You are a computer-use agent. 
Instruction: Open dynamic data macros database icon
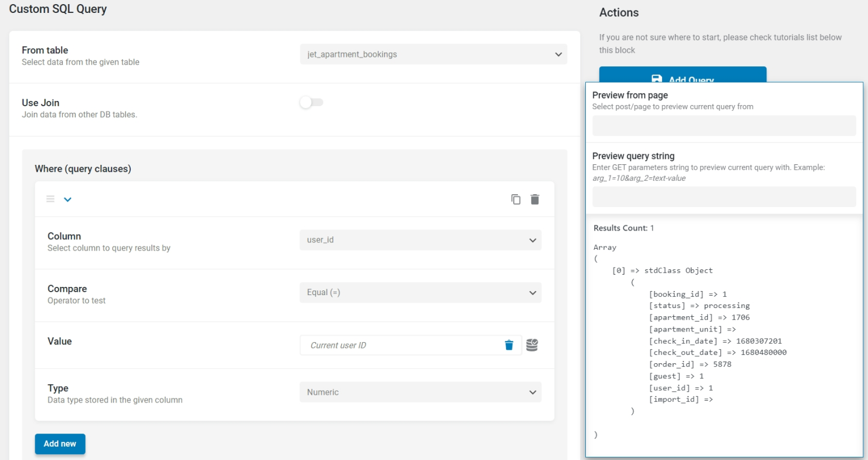(532, 345)
